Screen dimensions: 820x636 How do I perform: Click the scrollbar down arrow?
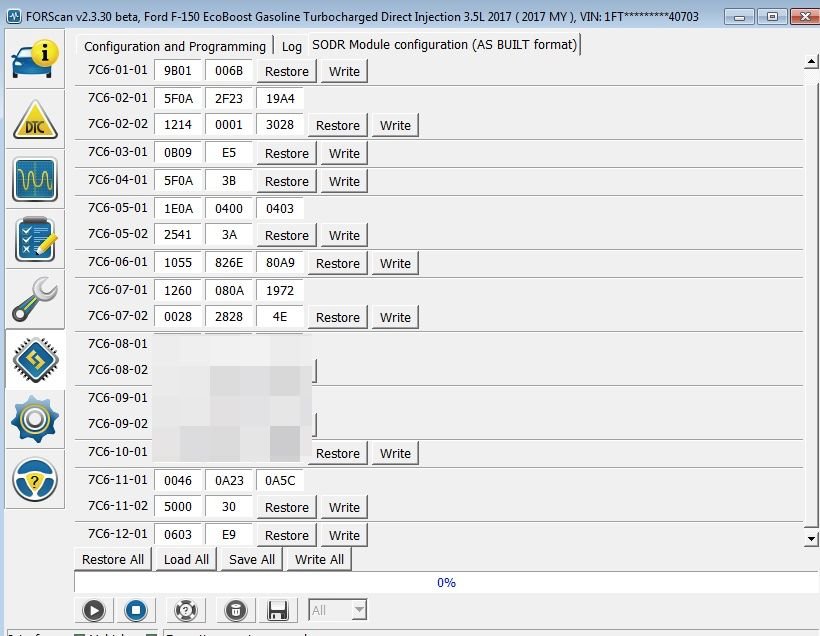[811, 539]
